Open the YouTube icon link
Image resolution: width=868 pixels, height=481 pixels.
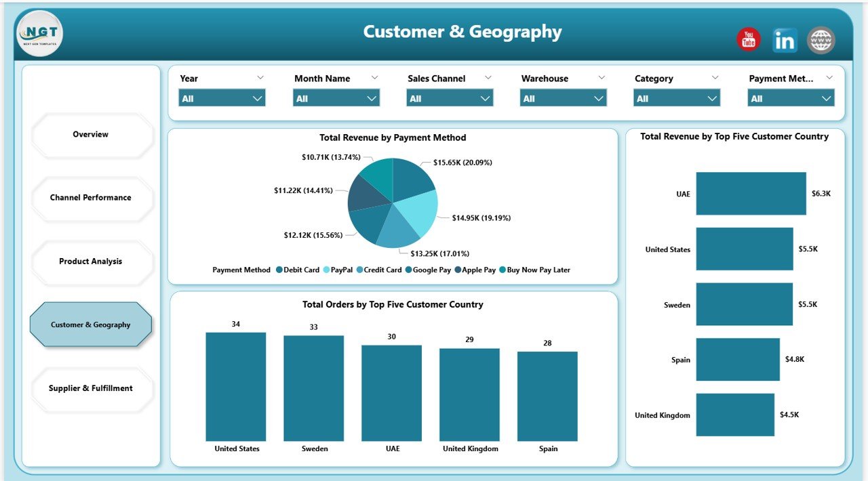click(x=749, y=40)
